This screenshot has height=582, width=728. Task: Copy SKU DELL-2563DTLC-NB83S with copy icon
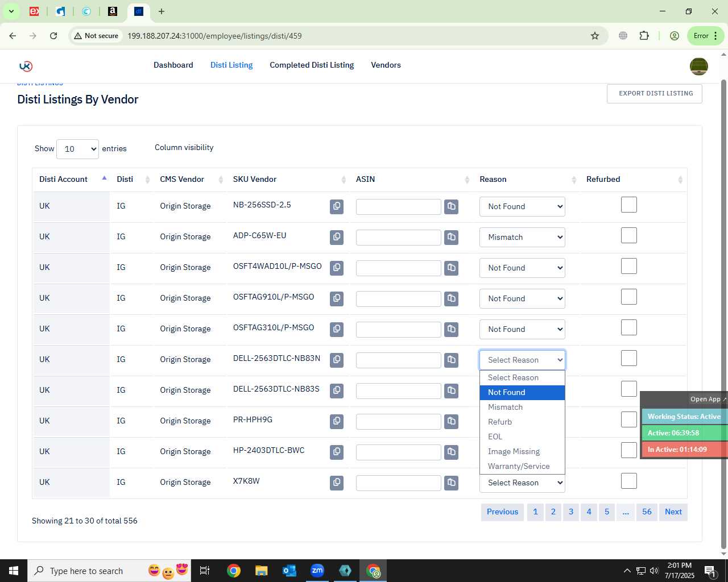[337, 390]
